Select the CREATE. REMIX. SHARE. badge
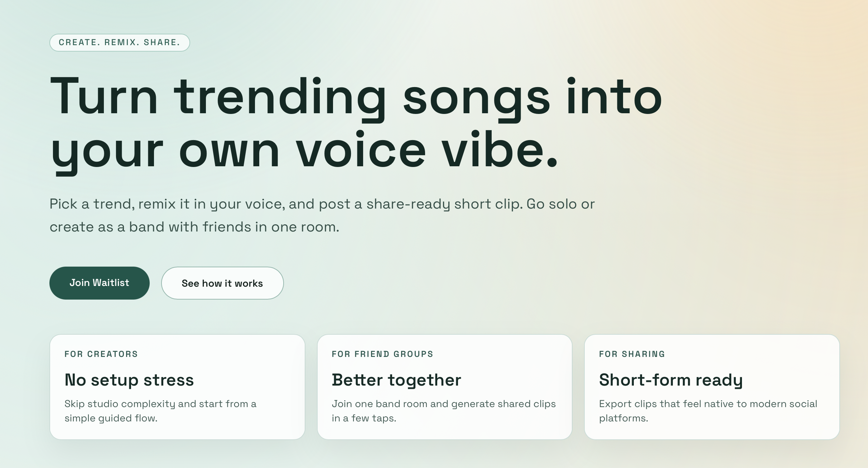This screenshot has height=468, width=868. [x=120, y=42]
